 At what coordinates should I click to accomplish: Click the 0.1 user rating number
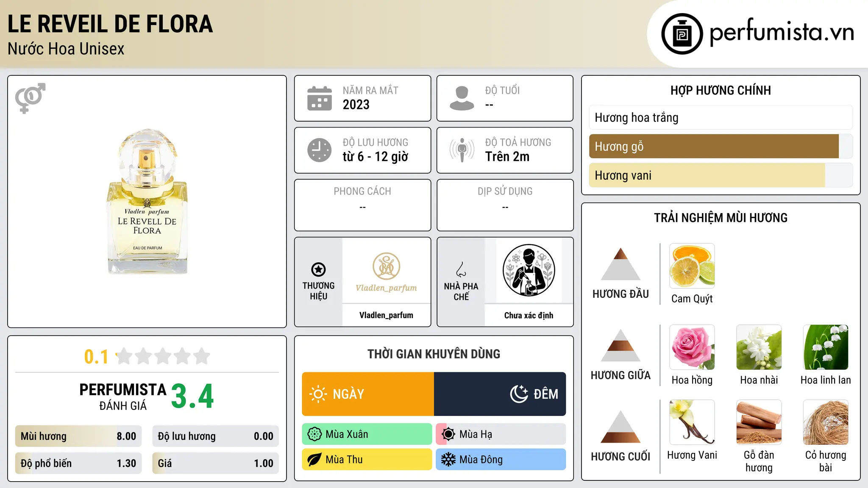[96, 357]
